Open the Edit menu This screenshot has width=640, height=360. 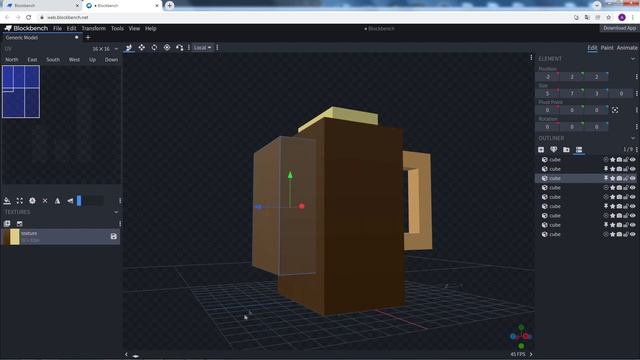71,29
